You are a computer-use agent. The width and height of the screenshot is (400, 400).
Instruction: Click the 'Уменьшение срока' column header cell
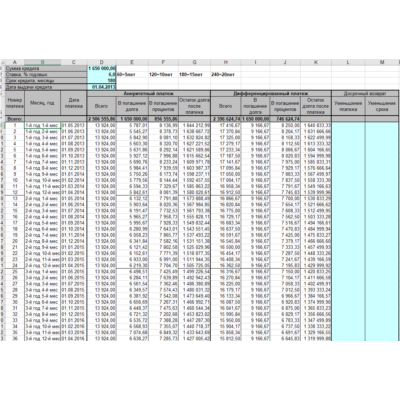pos(382,106)
